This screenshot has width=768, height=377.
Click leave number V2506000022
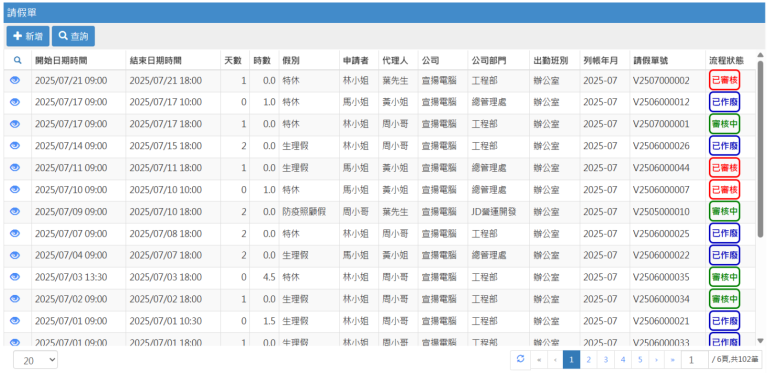point(661,255)
